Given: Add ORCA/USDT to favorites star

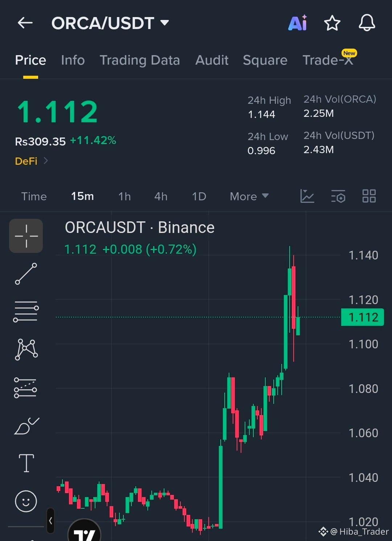Looking at the screenshot, I should [x=332, y=23].
